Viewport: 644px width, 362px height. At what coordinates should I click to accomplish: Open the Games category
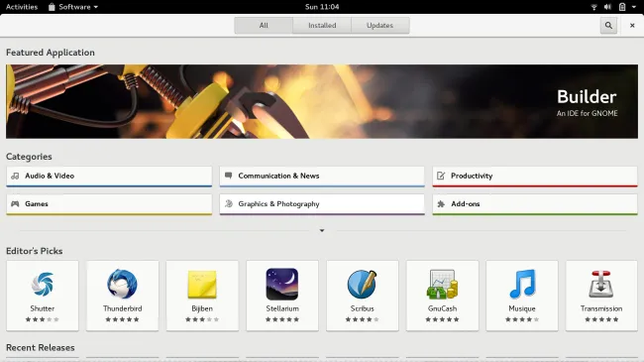point(109,204)
